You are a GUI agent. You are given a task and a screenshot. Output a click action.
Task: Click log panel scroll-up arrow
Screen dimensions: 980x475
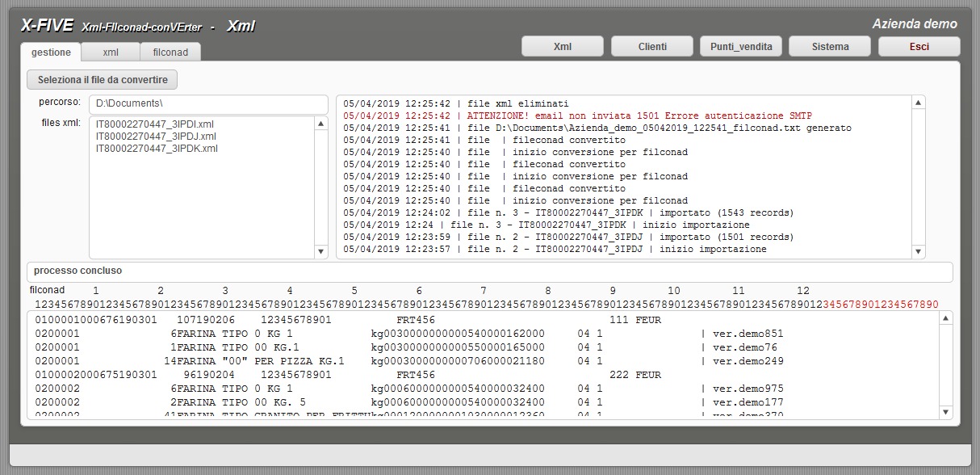coord(918,103)
